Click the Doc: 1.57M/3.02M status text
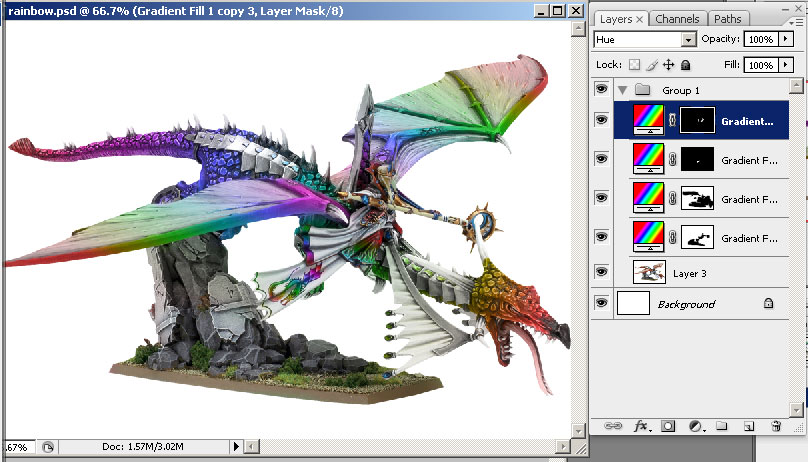The height and width of the screenshot is (462, 808). [x=142, y=447]
